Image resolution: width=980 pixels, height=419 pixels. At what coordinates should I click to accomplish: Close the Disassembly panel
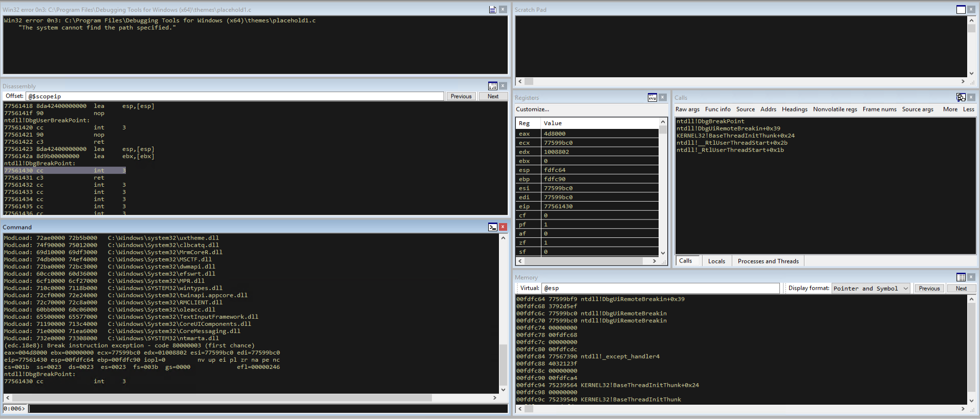[503, 86]
